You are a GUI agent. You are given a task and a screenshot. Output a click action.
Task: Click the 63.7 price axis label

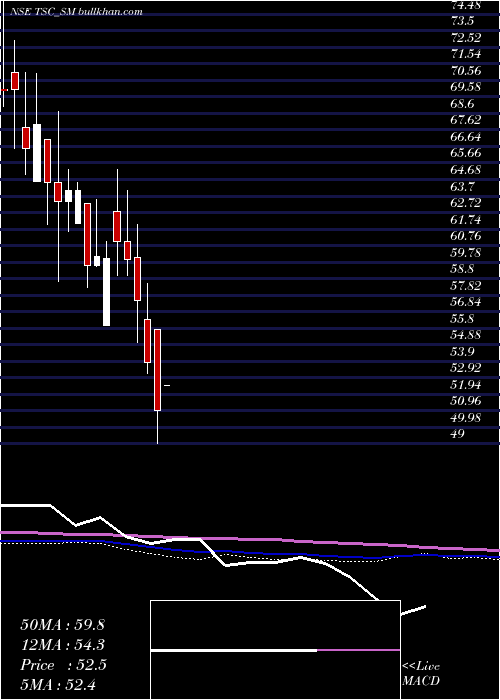[x=463, y=186]
